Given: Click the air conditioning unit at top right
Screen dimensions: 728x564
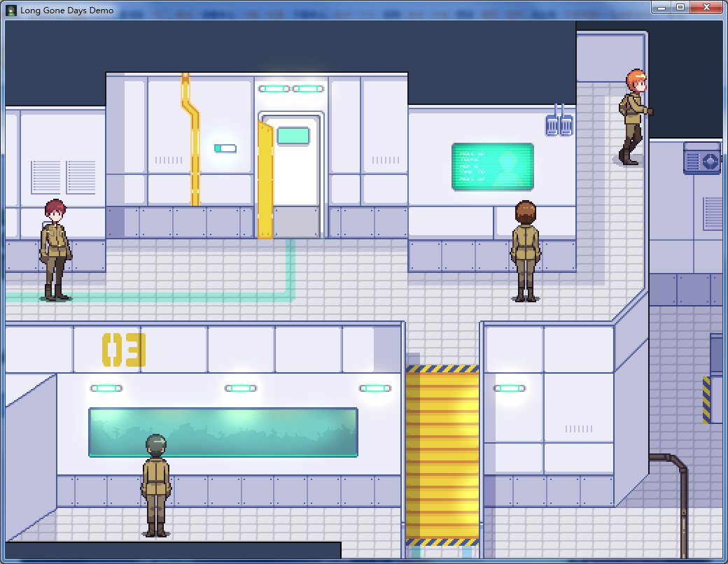Looking at the screenshot, I should [x=701, y=158].
